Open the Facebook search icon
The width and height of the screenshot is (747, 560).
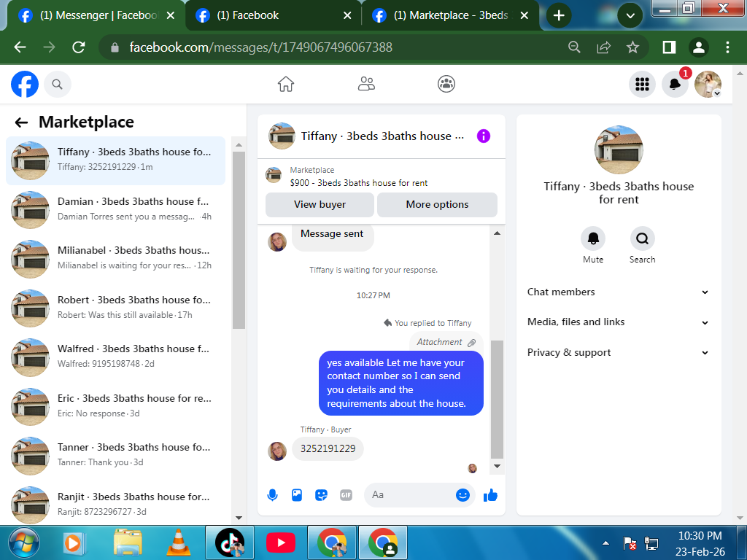point(57,85)
